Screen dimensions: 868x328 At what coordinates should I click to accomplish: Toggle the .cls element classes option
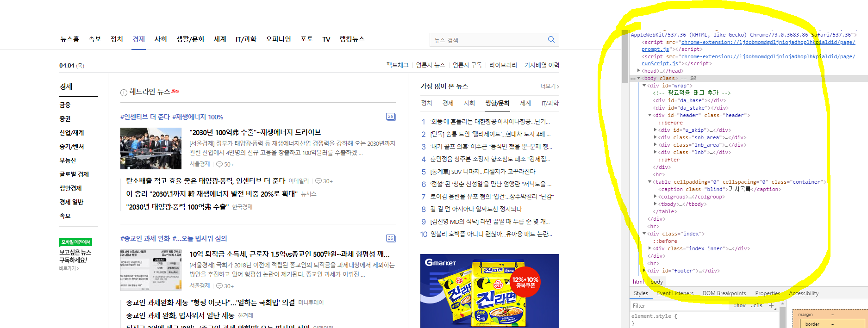coord(757,305)
